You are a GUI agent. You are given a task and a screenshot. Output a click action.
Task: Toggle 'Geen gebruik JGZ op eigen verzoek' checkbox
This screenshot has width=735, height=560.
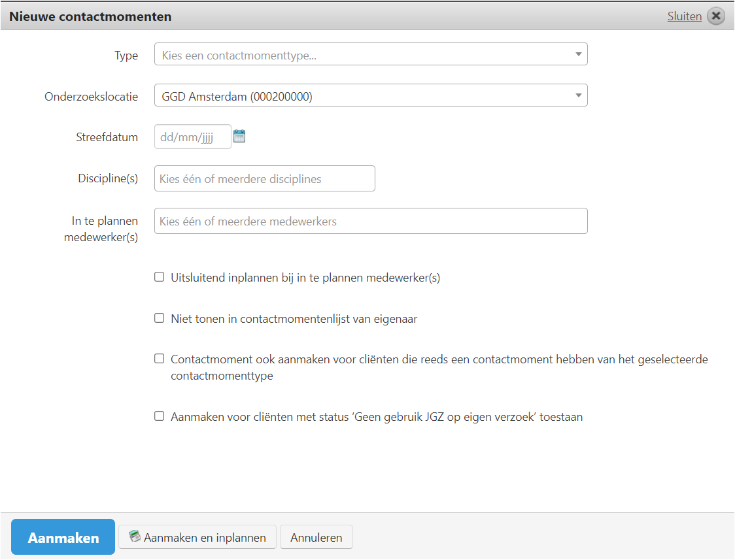tap(159, 416)
